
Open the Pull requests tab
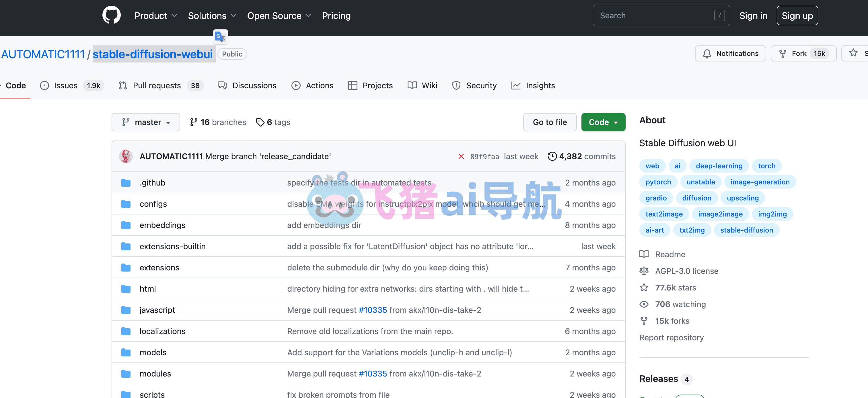(156, 85)
